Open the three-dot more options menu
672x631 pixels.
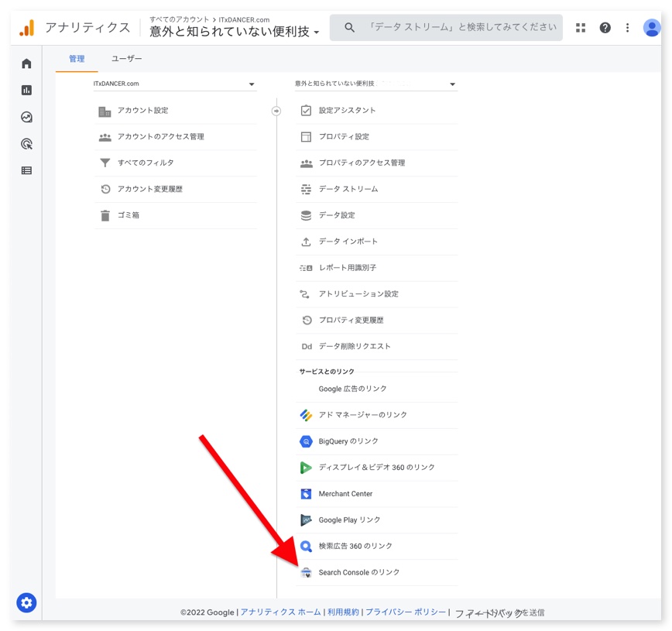627,28
